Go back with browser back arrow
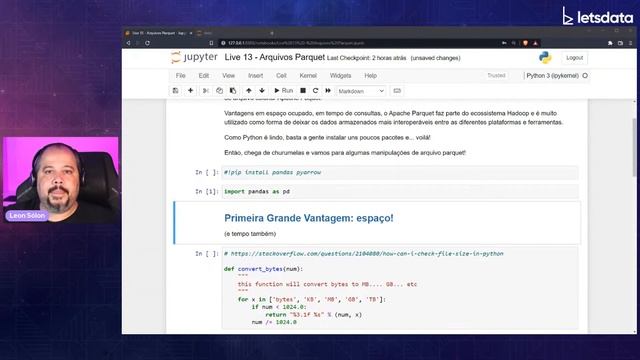 point(128,43)
